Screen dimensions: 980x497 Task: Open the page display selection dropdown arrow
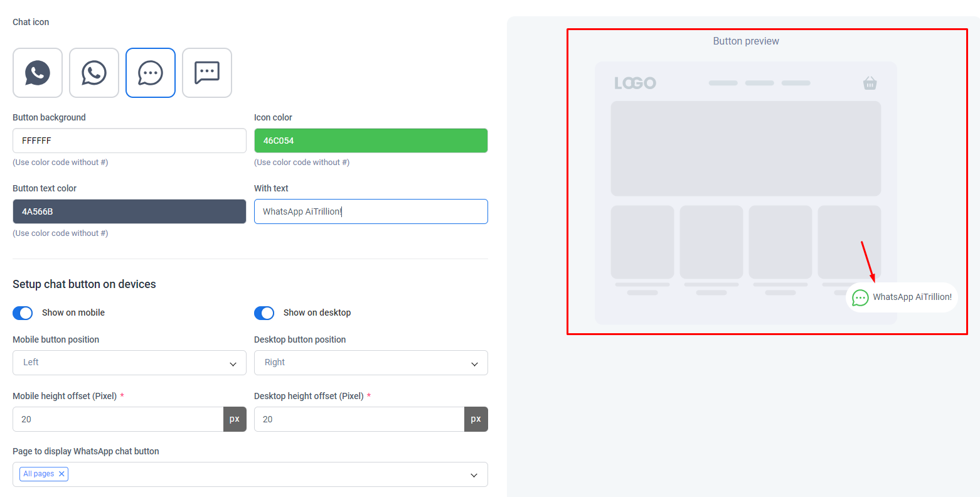click(474, 475)
